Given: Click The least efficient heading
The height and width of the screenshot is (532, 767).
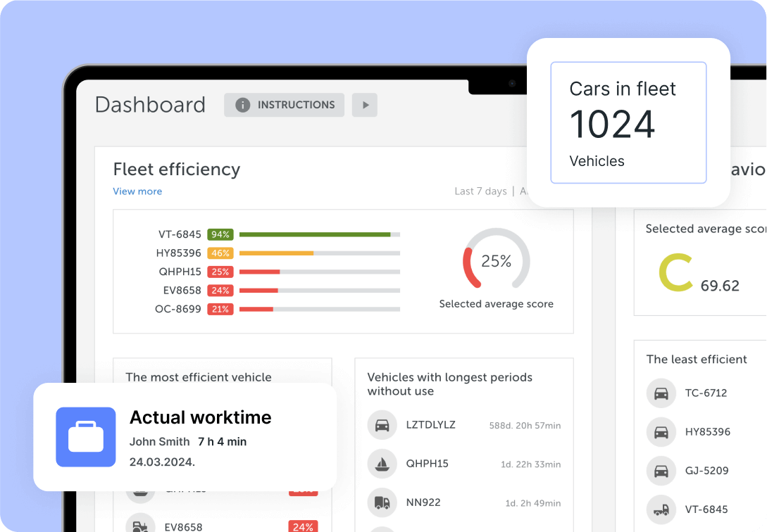Looking at the screenshot, I should (x=697, y=360).
